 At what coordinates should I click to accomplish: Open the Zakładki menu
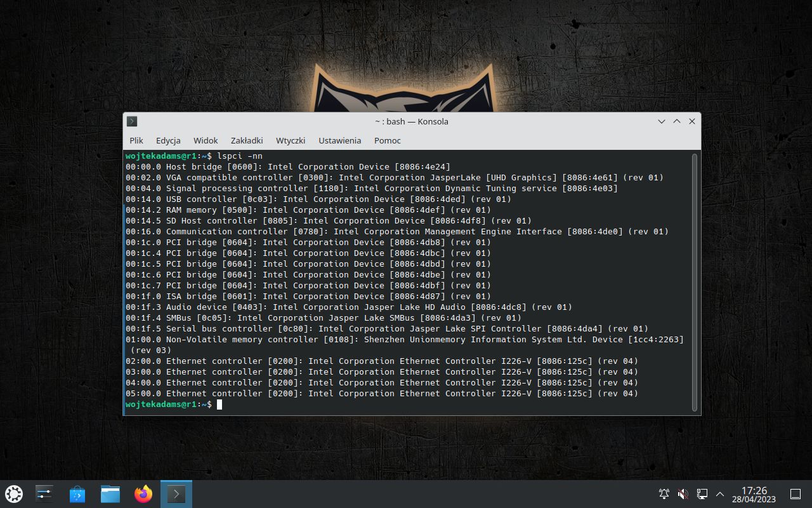click(x=247, y=140)
